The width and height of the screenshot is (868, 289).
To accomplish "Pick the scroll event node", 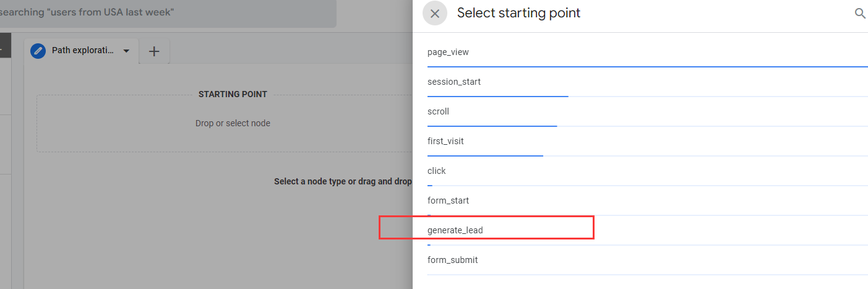I will coord(438,111).
